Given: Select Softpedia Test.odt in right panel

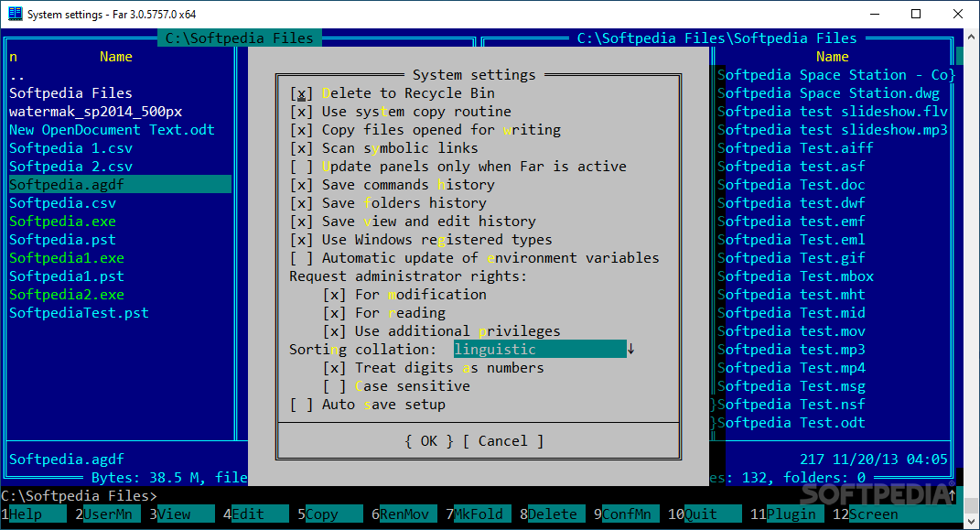Looking at the screenshot, I should pyautogui.click(x=792, y=423).
